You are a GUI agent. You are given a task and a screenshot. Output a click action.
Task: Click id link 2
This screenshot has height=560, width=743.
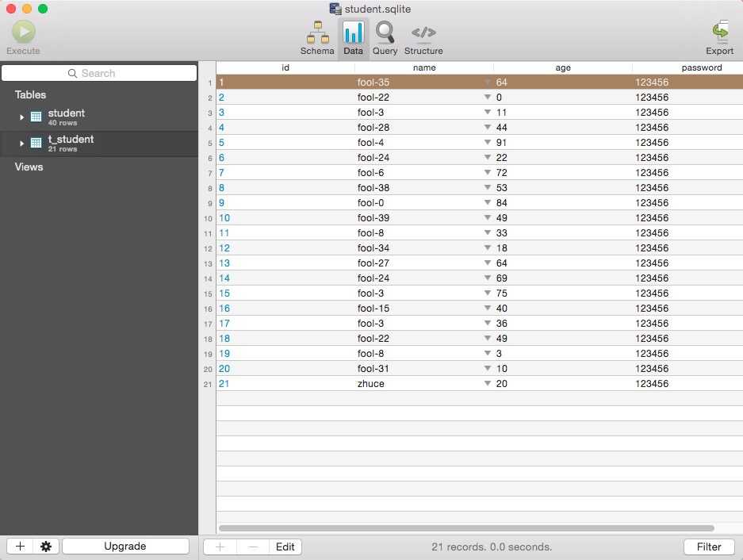point(221,98)
